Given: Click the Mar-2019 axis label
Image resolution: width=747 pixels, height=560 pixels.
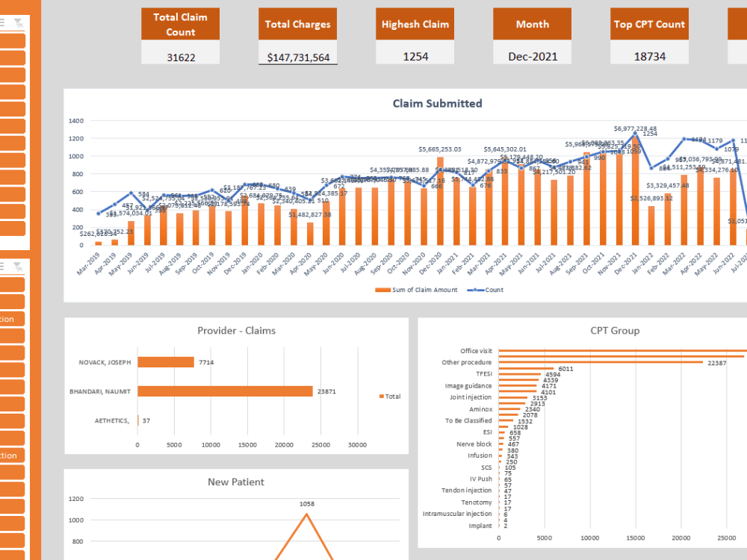Looking at the screenshot, I should 88,264.
